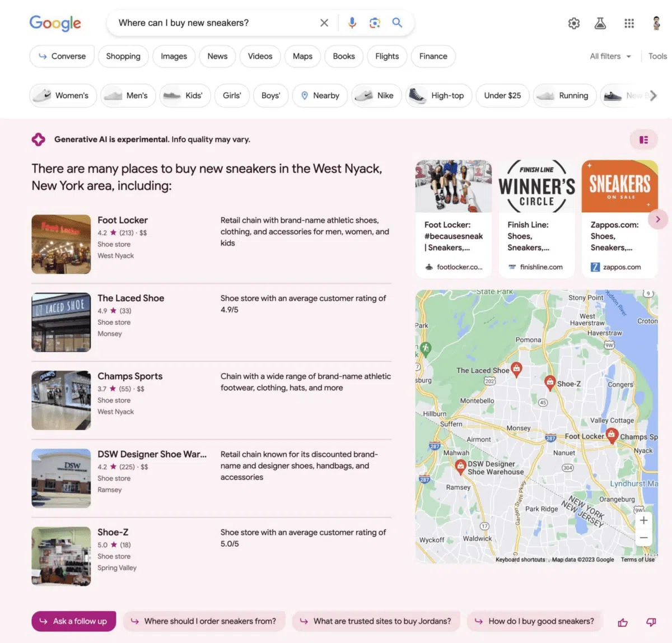Open the Google apps grid
The width and height of the screenshot is (672, 643).
tap(629, 23)
